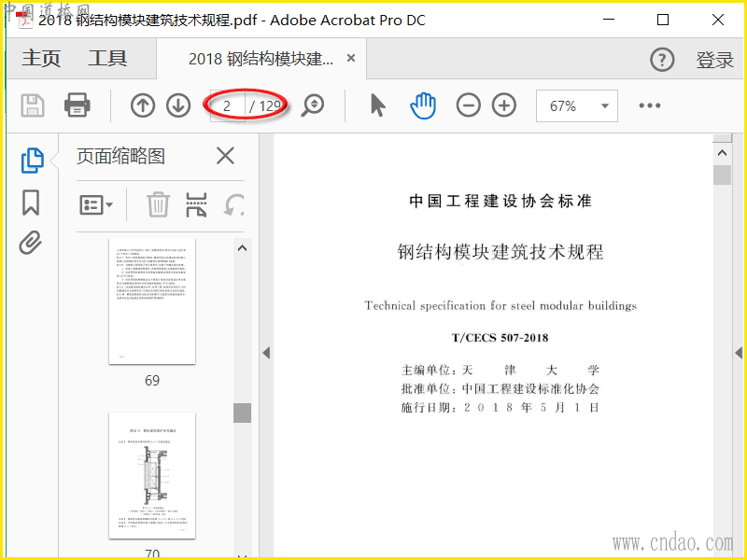Click the page number input field
747x560 pixels.
[x=228, y=105]
